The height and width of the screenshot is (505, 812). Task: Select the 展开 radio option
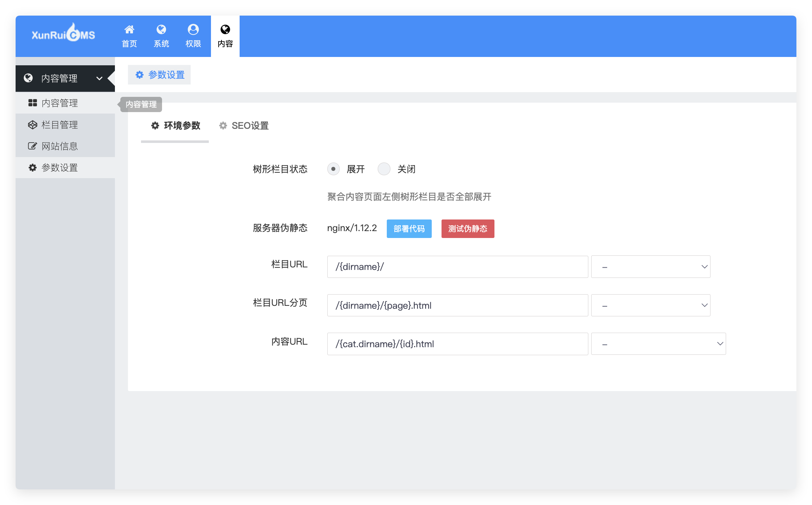tap(333, 169)
